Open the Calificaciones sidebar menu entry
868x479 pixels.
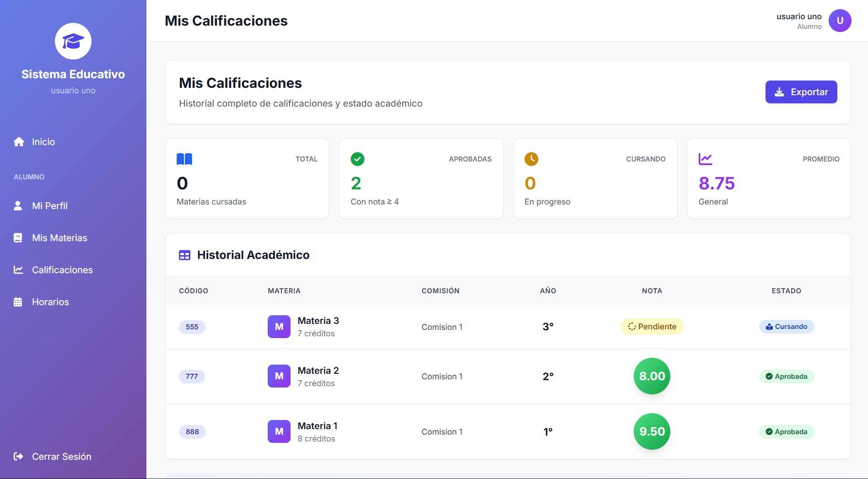tap(62, 270)
